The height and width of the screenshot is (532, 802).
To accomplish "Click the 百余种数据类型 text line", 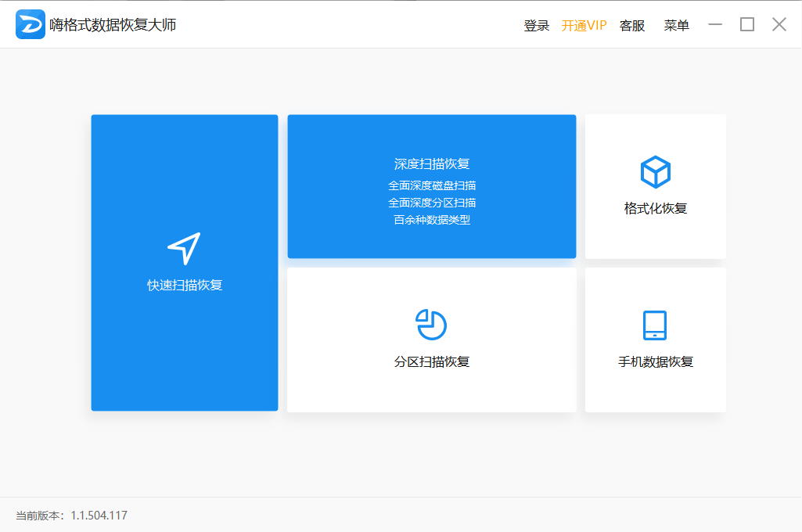I will pyautogui.click(x=432, y=220).
